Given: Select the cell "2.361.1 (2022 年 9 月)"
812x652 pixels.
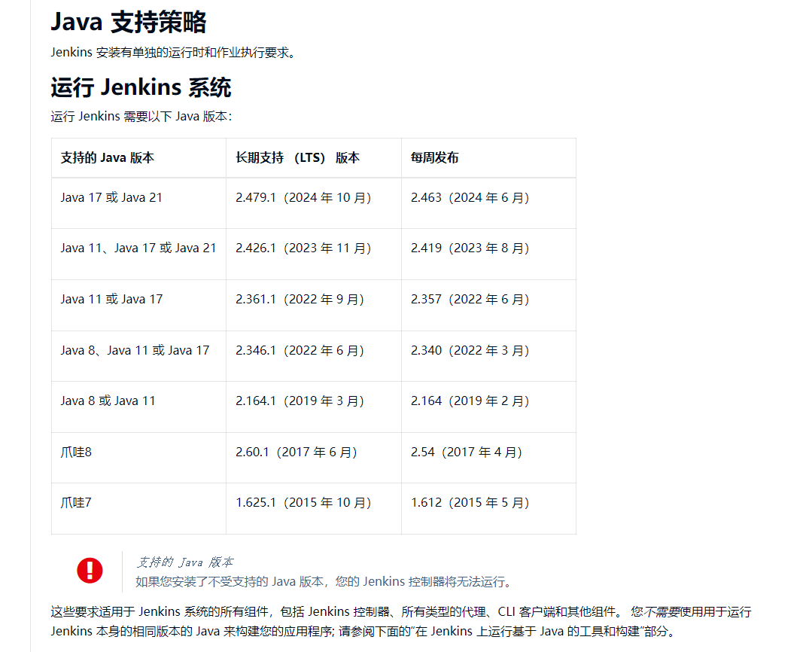Looking at the screenshot, I should tap(314, 305).
